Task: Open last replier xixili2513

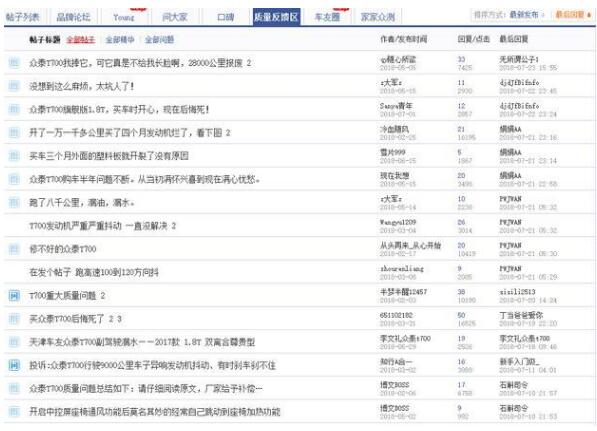Action: [x=517, y=292]
